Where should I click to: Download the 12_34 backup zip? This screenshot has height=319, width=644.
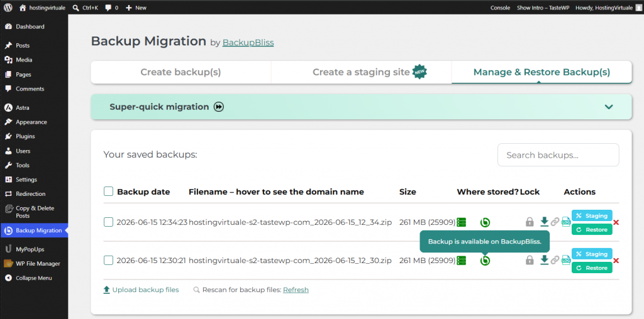(x=544, y=222)
